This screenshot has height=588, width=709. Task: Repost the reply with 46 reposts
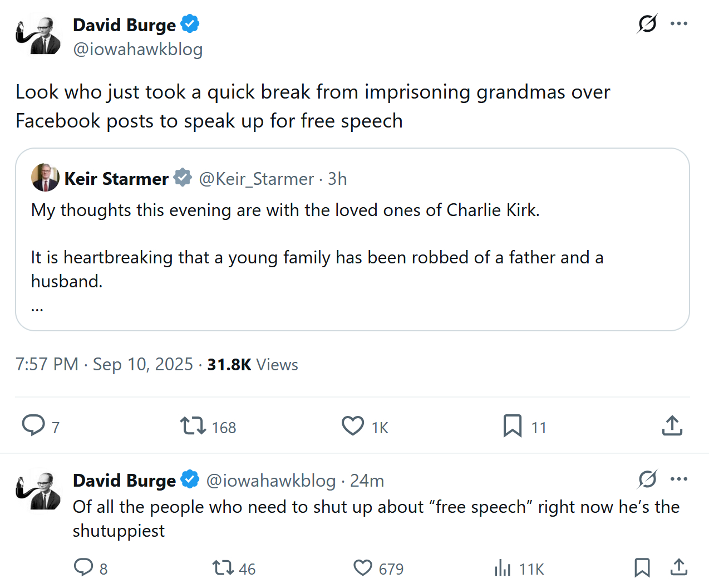pyautogui.click(x=223, y=568)
